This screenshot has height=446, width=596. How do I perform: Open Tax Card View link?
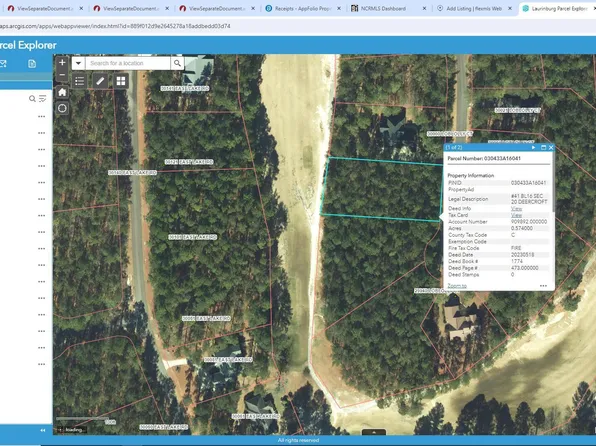point(516,215)
